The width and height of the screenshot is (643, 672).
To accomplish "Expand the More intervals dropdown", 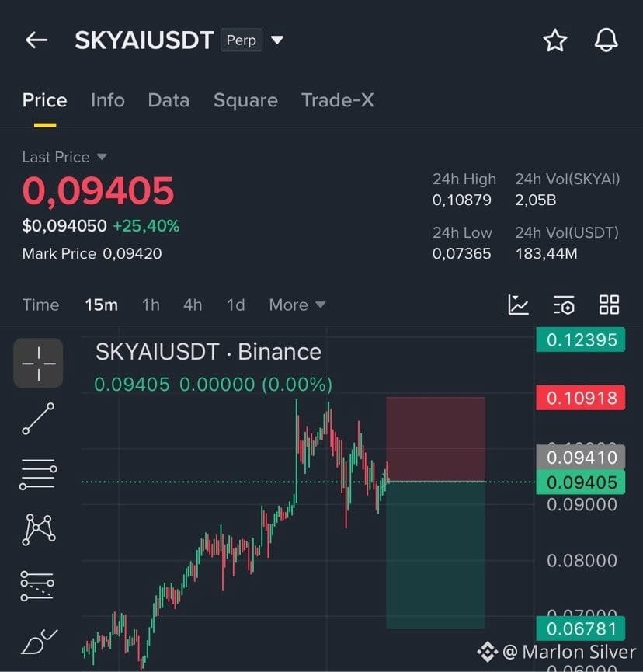I will tap(297, 305).
